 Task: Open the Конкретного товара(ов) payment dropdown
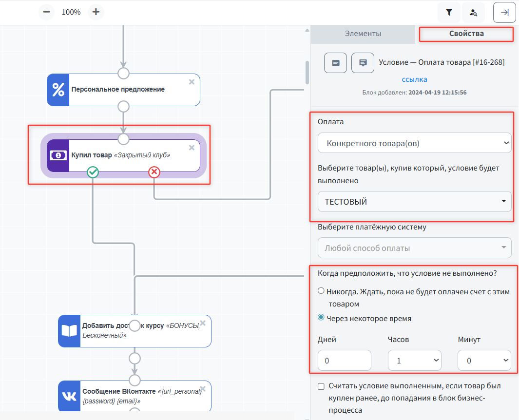click(414, 143)
